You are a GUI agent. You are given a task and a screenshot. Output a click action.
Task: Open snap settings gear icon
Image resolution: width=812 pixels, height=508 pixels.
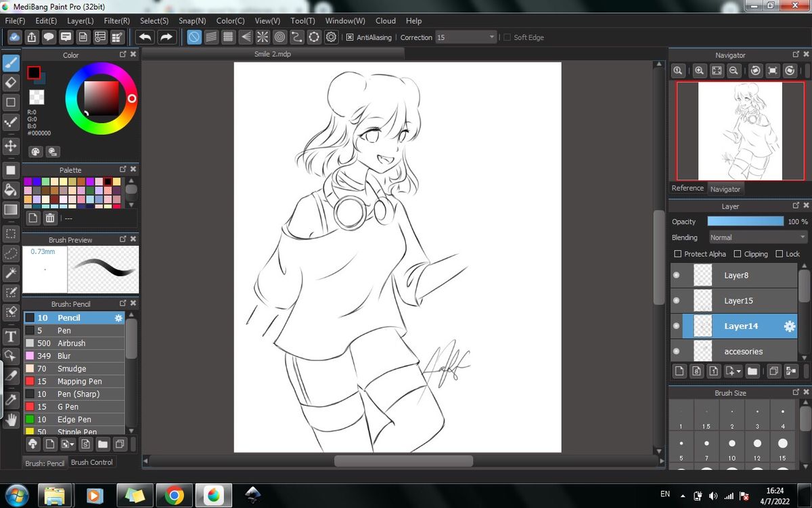(x=331, y=37)
